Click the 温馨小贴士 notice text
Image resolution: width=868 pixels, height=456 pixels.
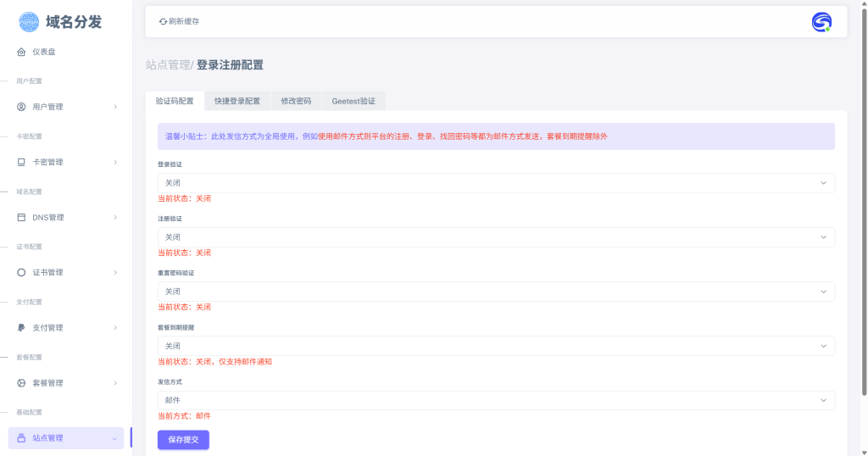point(386,136)
